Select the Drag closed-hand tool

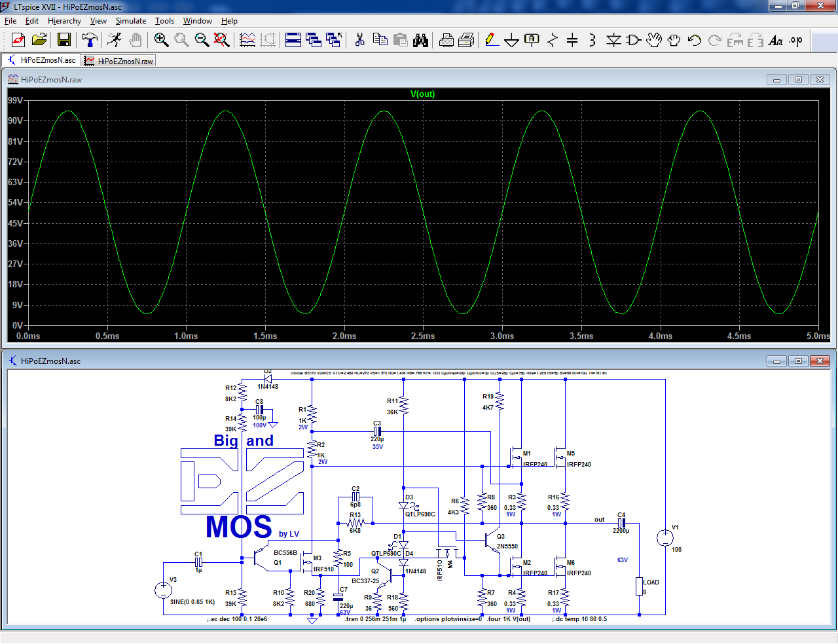pos(674,41)
